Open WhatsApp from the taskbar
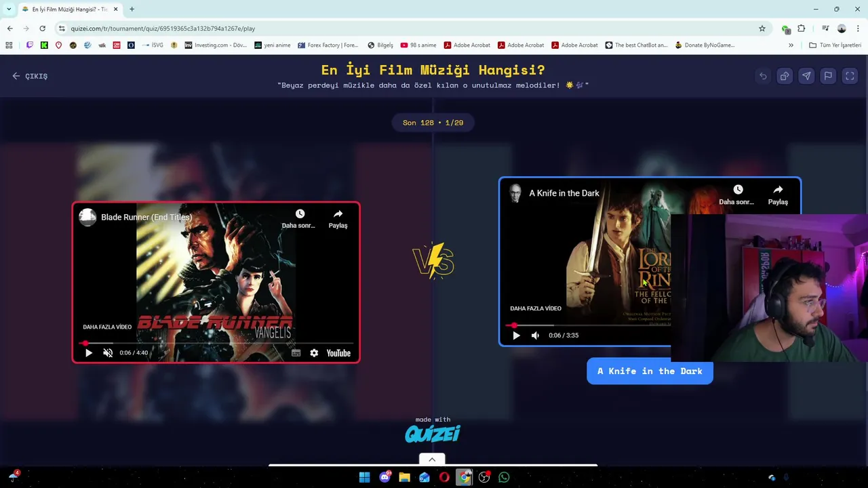 point(504,477)
